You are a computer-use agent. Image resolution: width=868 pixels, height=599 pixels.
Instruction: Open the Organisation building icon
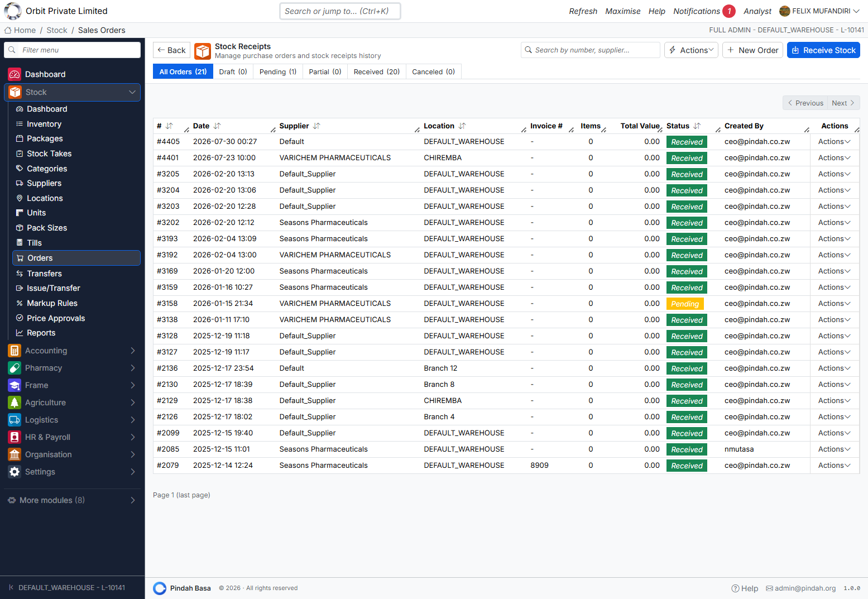[x=15, y=454]
